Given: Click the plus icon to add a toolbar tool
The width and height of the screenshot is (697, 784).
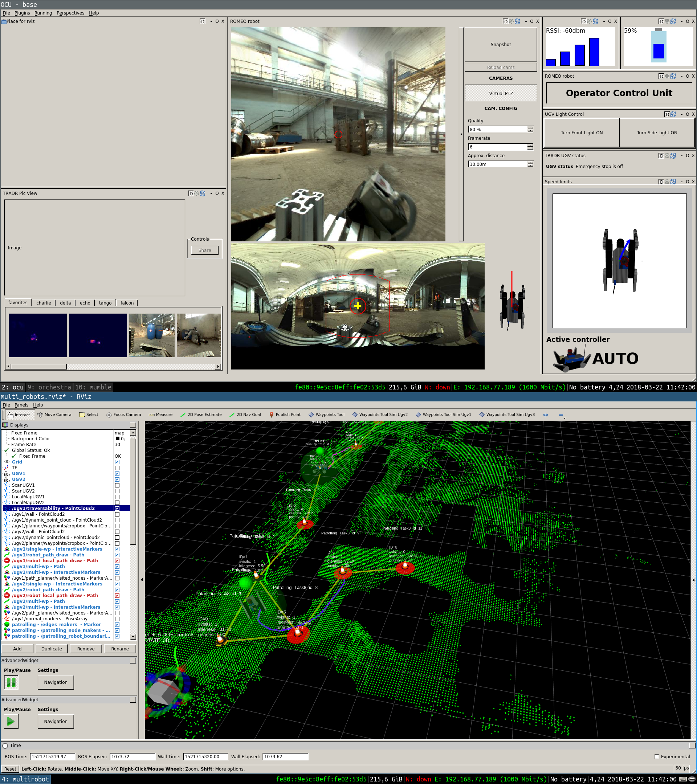Looking at the screenshot, I should click(x=546, y=415).
